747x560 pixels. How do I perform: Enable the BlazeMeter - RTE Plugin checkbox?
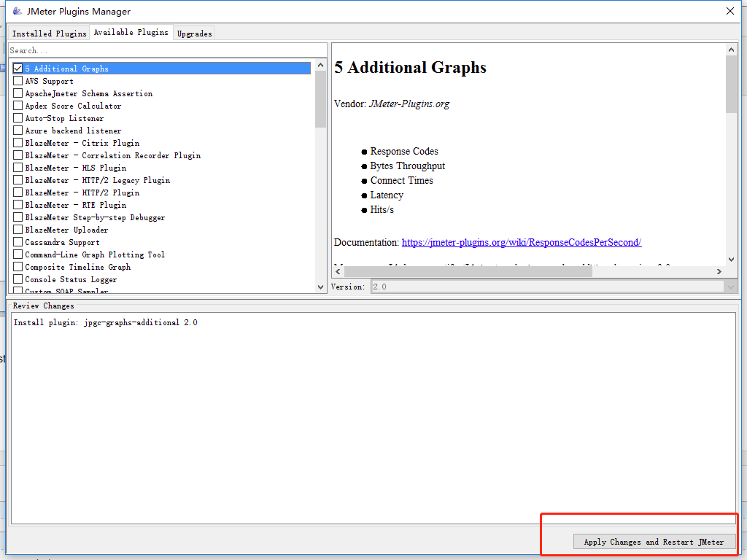coord(18,204)
